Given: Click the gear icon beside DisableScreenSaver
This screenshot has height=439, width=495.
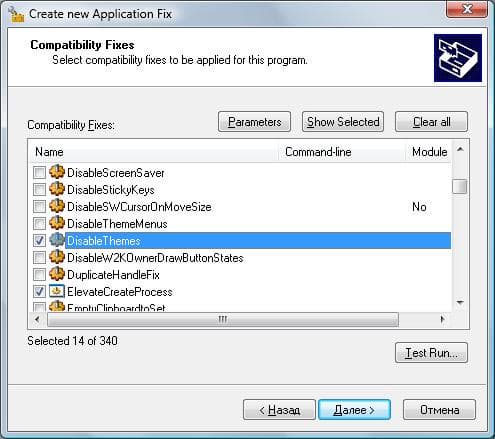Looking at the screenshot, I should 57,172.
